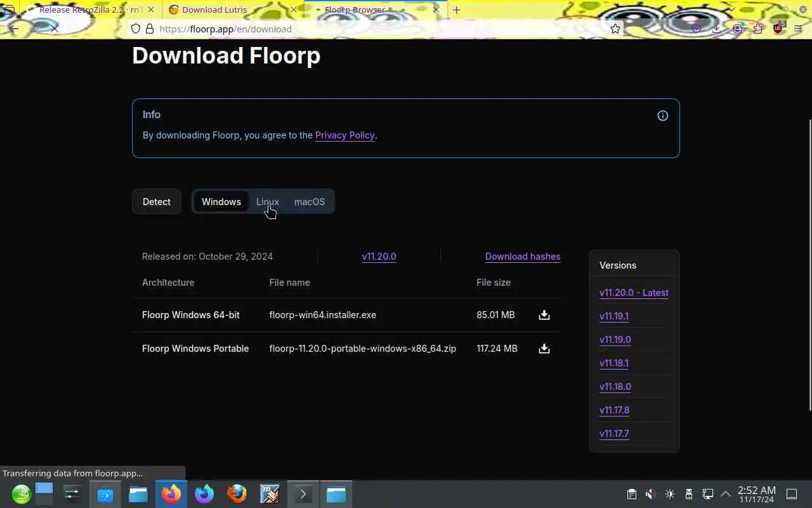The height and width of the screenshot is (508, 812).
Task: Open the browser hamburger menu
Action: click(798, 29)
